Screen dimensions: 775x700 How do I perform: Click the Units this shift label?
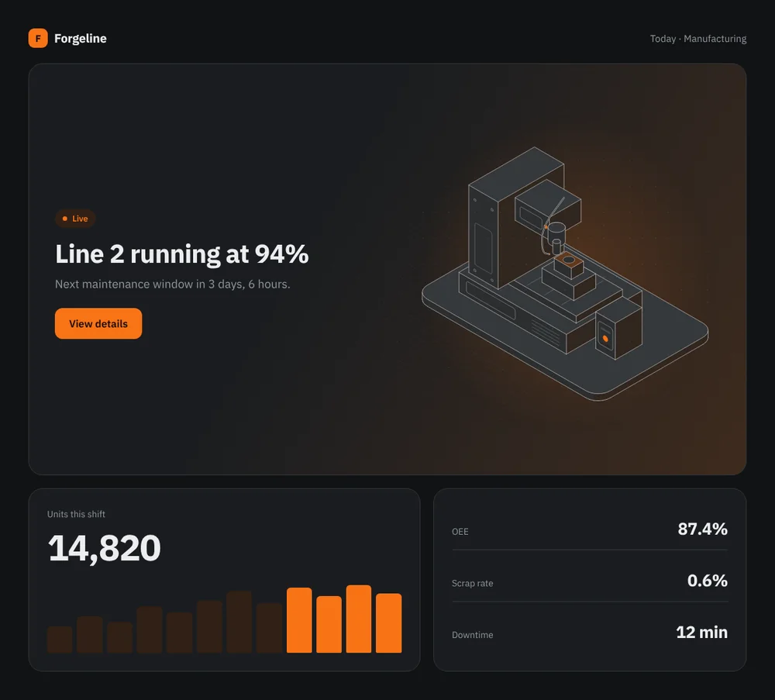[76, 514]
